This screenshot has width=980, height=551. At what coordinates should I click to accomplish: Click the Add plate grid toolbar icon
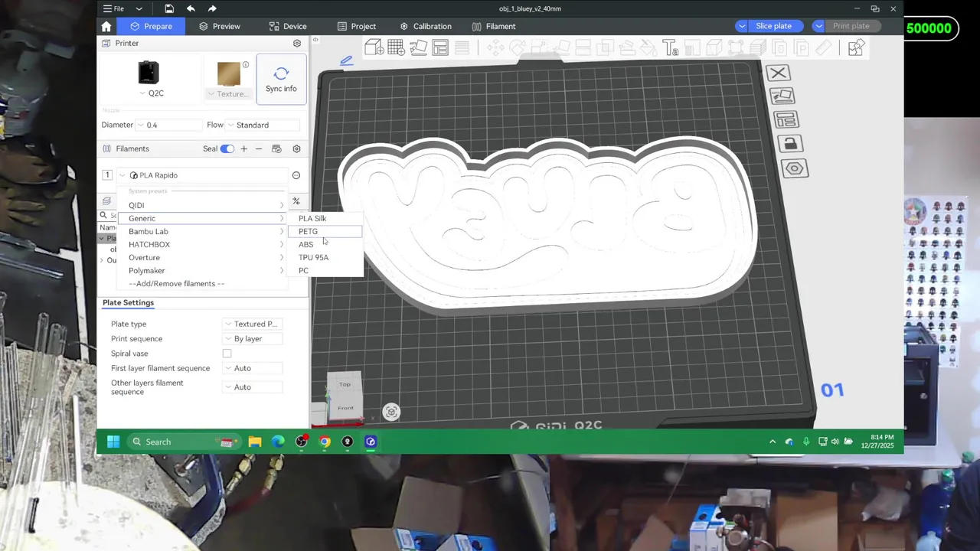click(396, 47)
